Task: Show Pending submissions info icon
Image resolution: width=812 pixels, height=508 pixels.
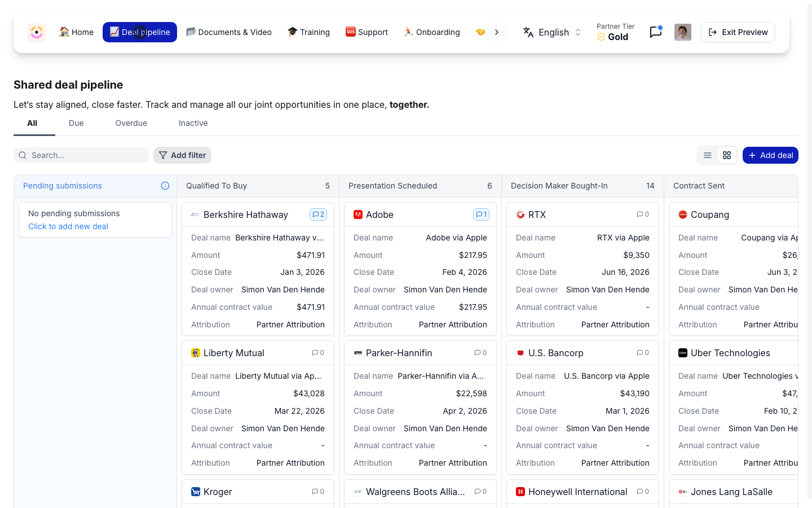Action: point(165,186)
